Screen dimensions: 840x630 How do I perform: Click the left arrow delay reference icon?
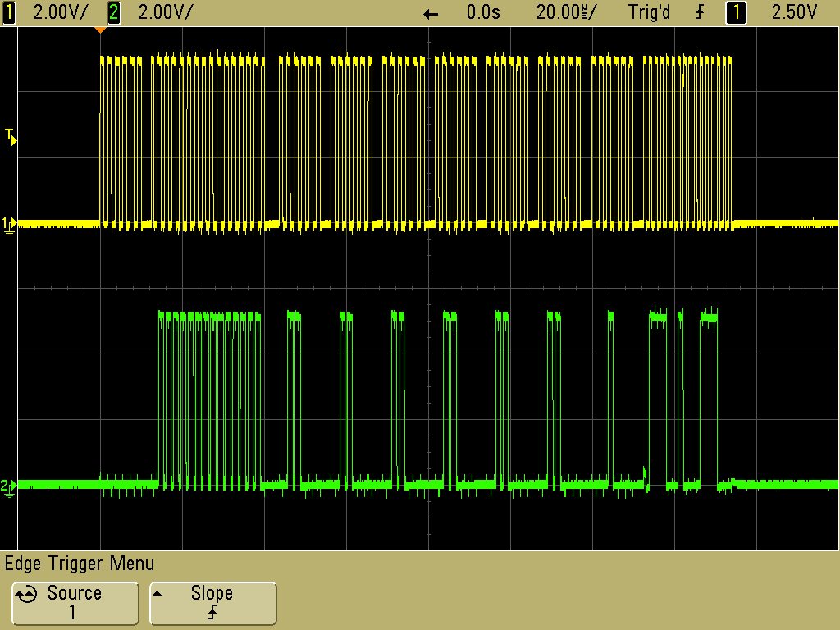(x=431, y=14)
